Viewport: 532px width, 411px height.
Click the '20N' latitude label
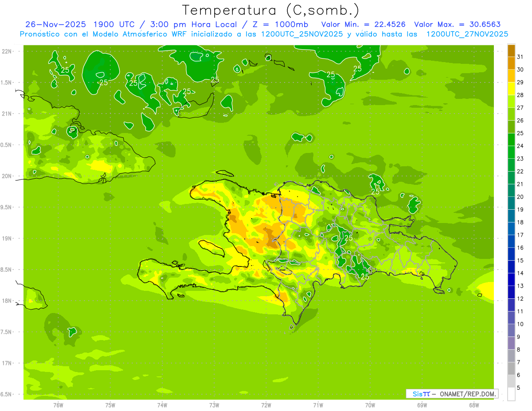[7, 176]
